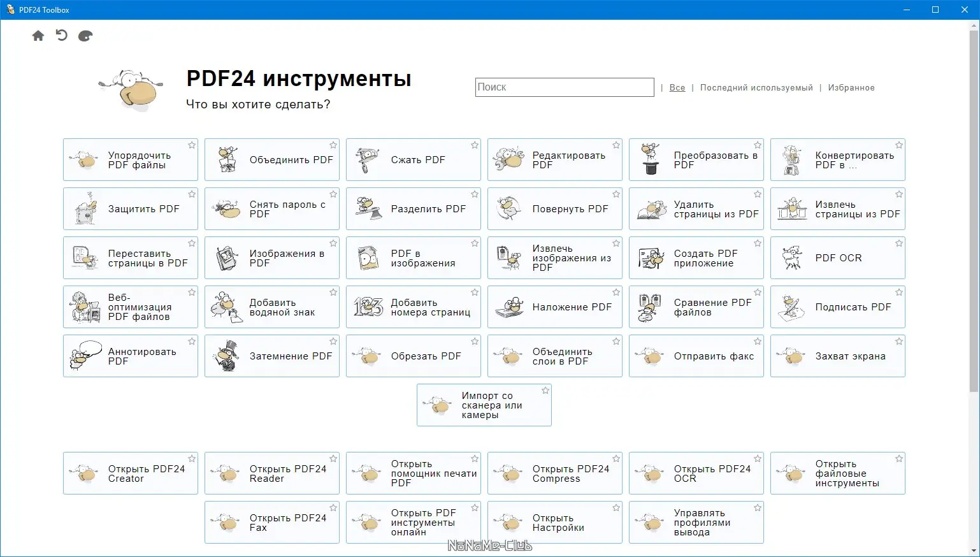Click Объединить слои в PDF tile

pyautogui.click(x=555, y=356)
